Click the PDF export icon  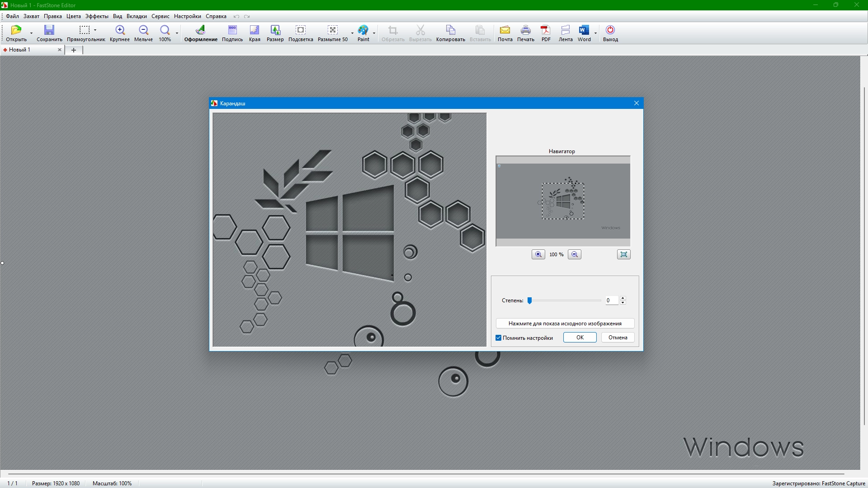(x=546, y=30)
